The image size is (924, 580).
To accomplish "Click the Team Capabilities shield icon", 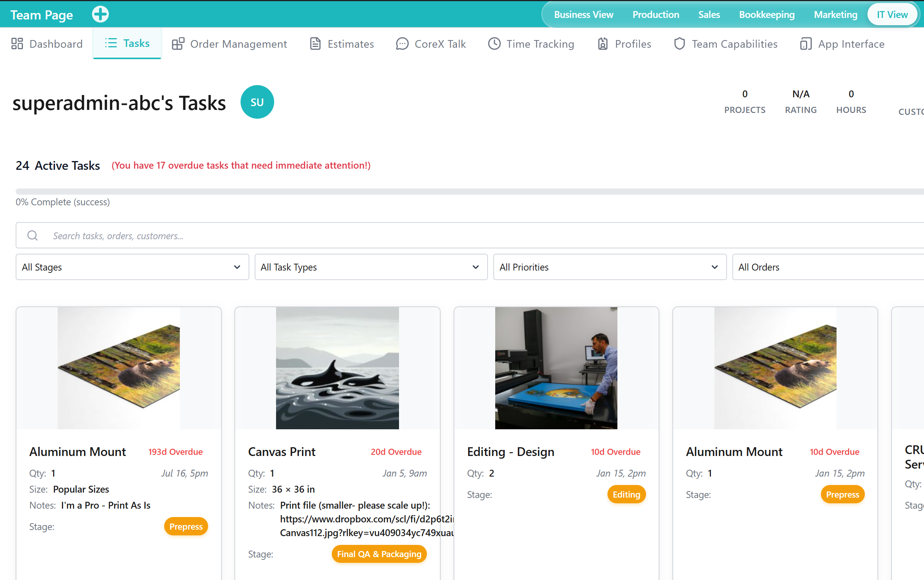I will [679, 44].
